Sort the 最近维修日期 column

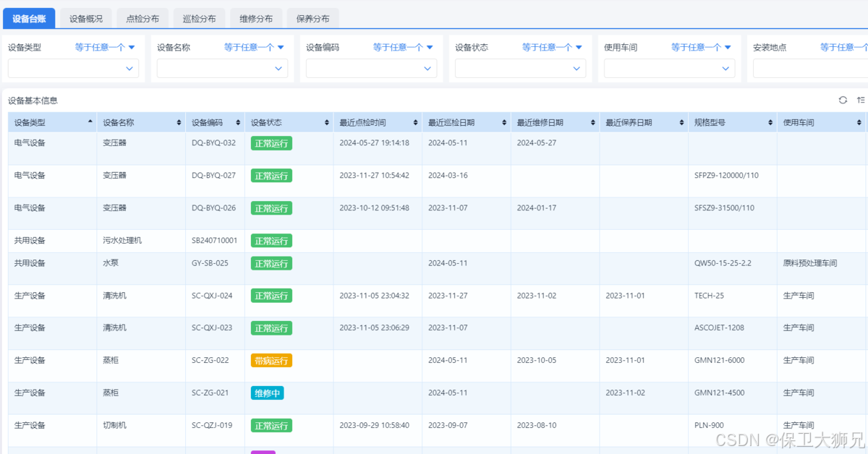[593, 123]
